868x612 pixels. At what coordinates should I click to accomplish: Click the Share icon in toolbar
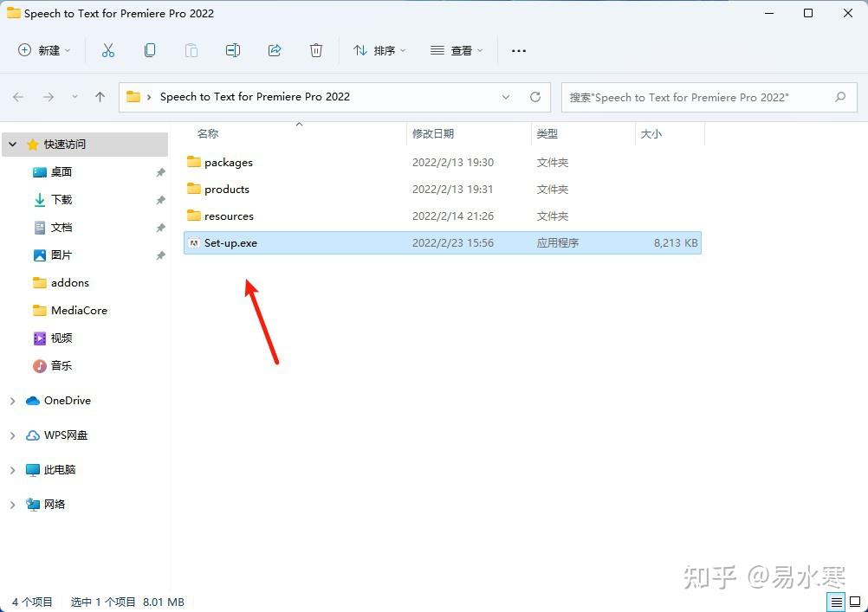point(275,50)
